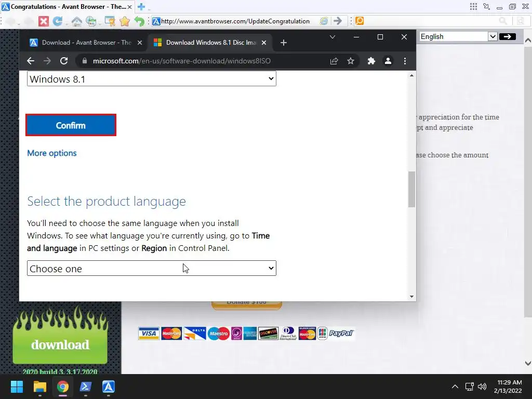Click the black arrow go button beside English
The height and width of the screenshot is (399, 532).
pyautogui.click(x=507, y=36)
